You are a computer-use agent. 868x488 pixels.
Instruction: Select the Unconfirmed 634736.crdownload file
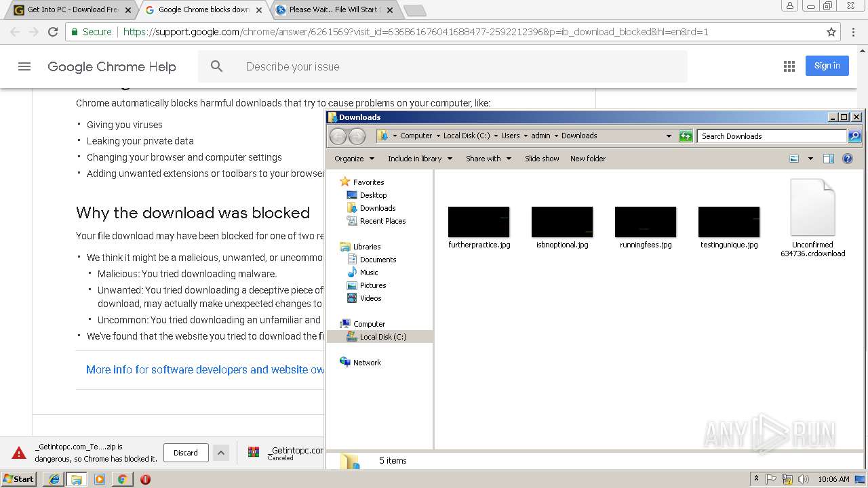812,218
